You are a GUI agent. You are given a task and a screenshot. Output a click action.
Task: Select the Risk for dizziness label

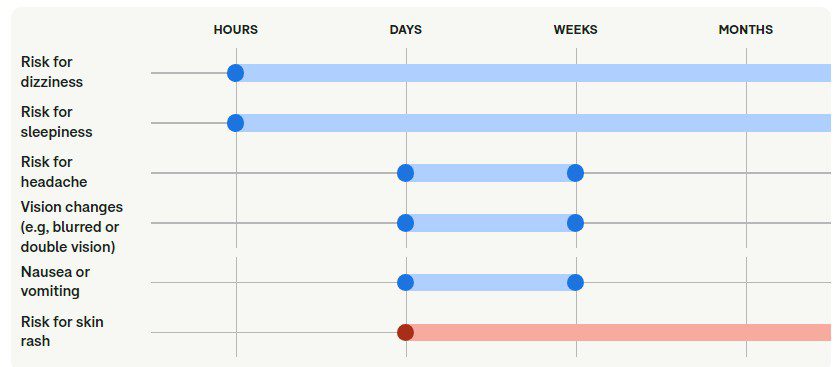pos(52,72)
